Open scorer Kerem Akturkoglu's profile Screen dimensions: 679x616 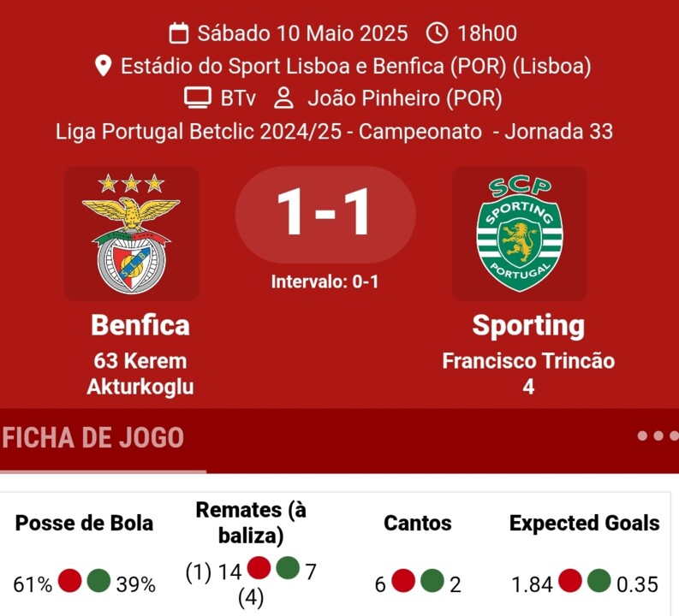(140, 373)
